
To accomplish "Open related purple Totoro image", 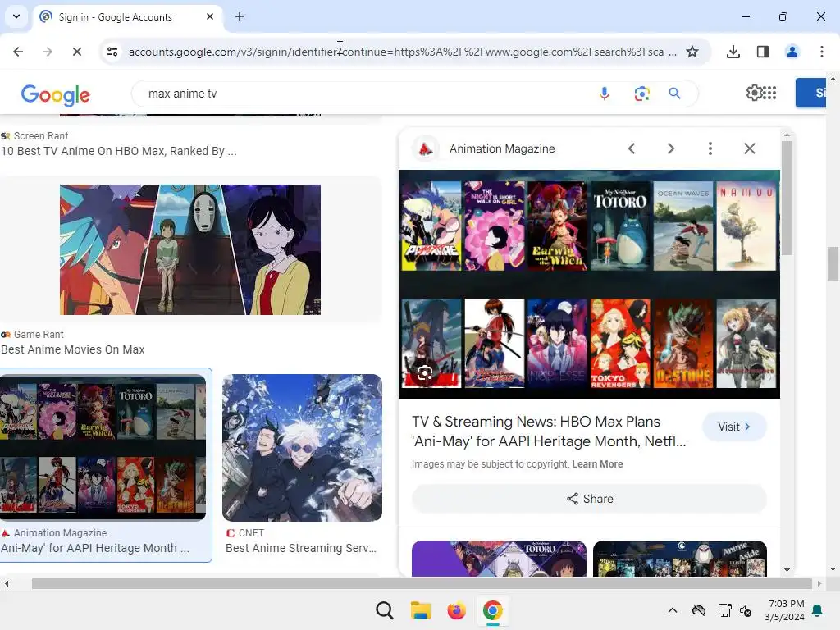I will point(499,558).
